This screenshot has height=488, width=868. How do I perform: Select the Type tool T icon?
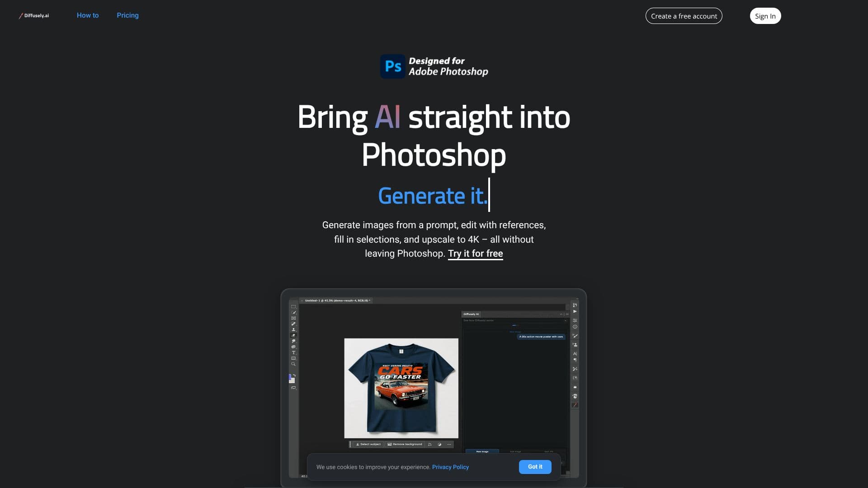click(293, 352)
